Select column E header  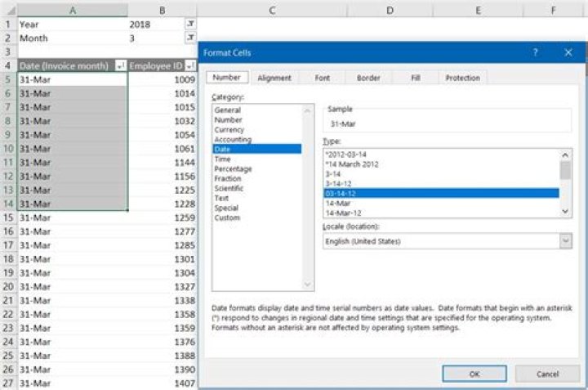click(x=478, y=10)
